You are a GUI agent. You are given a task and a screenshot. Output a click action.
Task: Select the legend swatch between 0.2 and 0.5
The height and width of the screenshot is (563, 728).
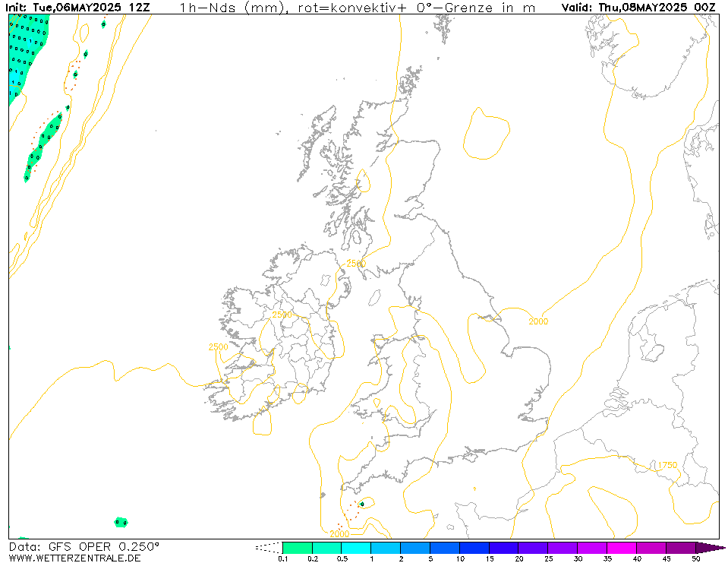click(x=327, y=548)
